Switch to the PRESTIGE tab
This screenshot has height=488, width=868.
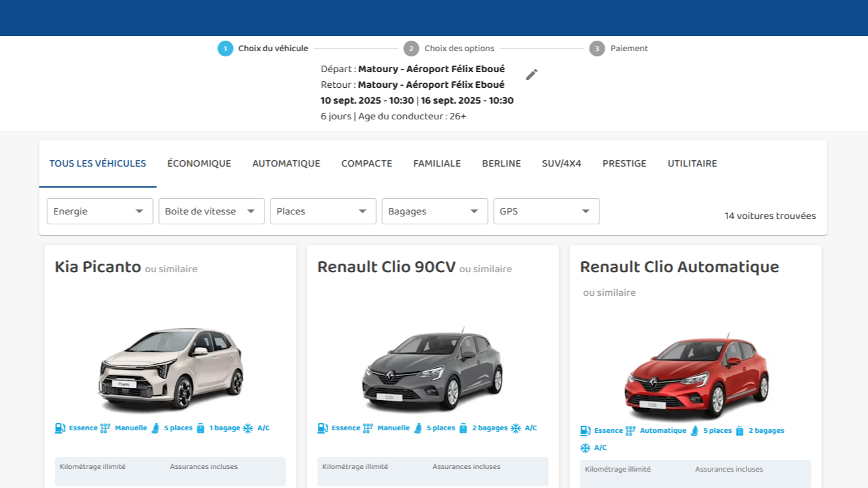624,164
